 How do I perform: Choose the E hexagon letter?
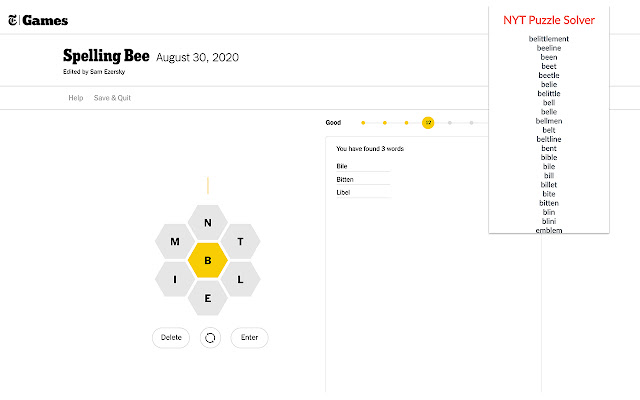208,298
